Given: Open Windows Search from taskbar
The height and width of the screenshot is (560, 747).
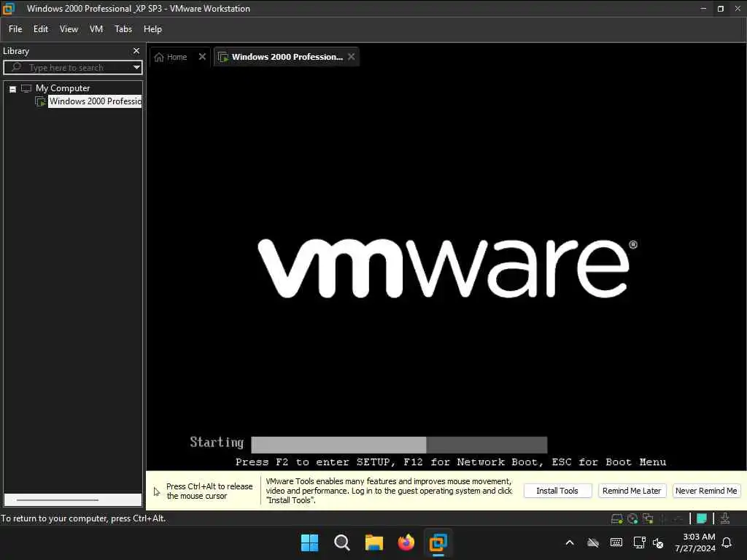Looking at the screenshot, I should pyautogui.click(x=341, y=542).
